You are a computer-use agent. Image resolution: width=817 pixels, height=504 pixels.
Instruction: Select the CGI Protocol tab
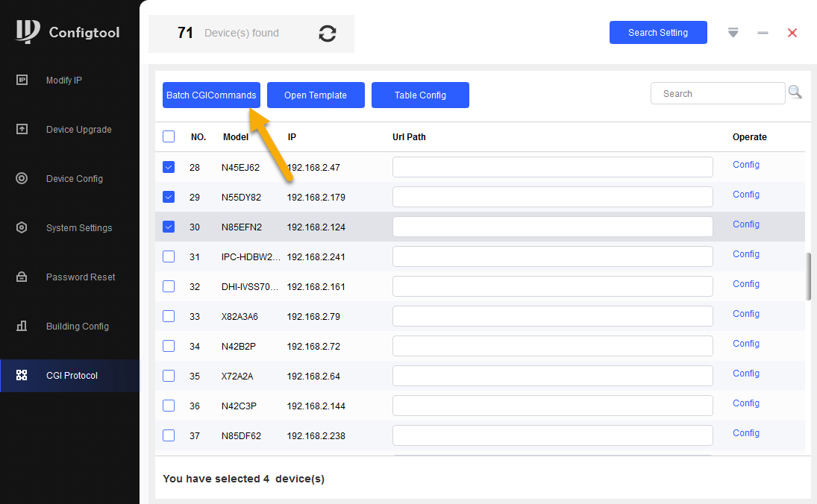click(72, 376)
